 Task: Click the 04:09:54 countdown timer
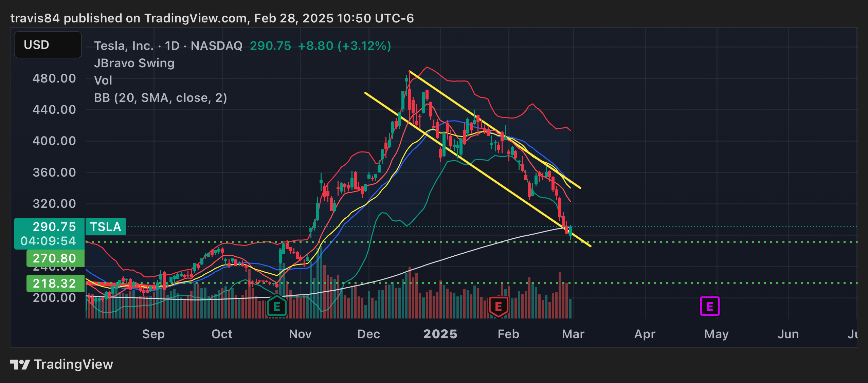point(48,241)
